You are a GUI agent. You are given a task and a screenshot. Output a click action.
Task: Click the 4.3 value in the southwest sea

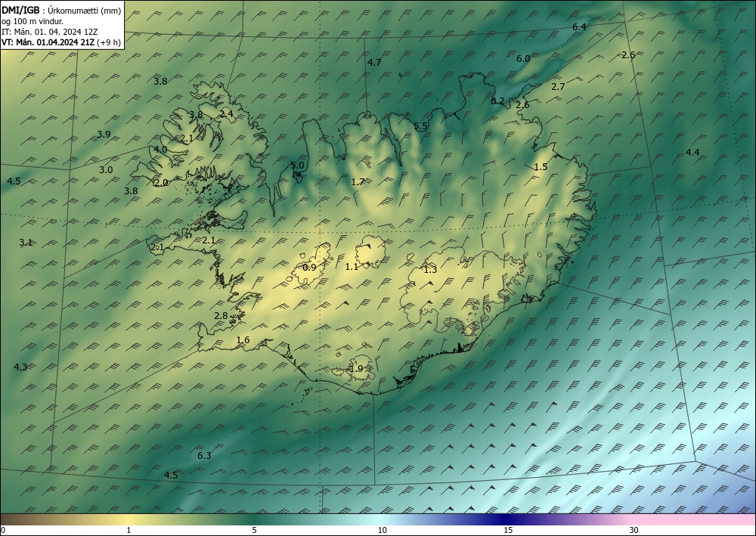point(20,367)
